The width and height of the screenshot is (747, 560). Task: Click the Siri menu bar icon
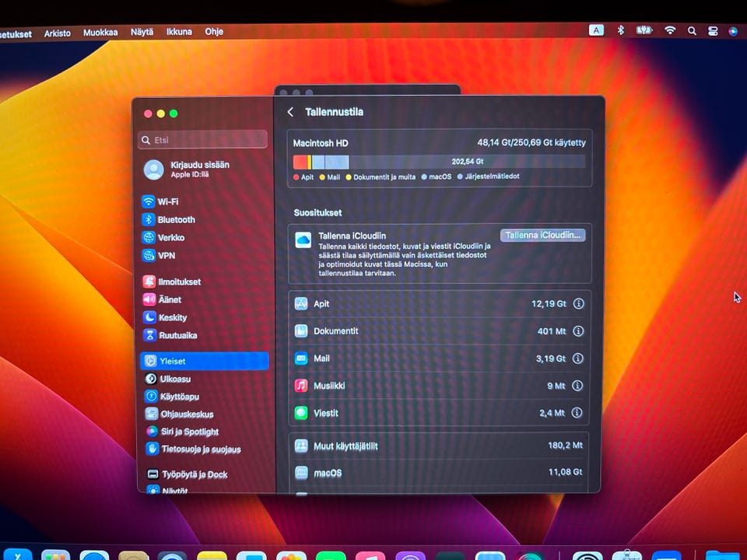click(x=733, y=32)
